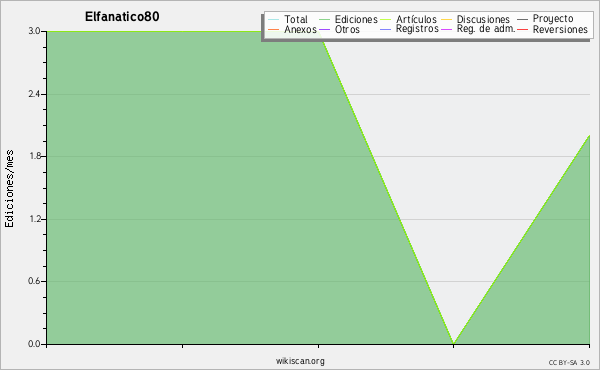Click the Reg. de adm. legend label
Image resolution: width=600 pixels, height=370 pixels.
485,29
